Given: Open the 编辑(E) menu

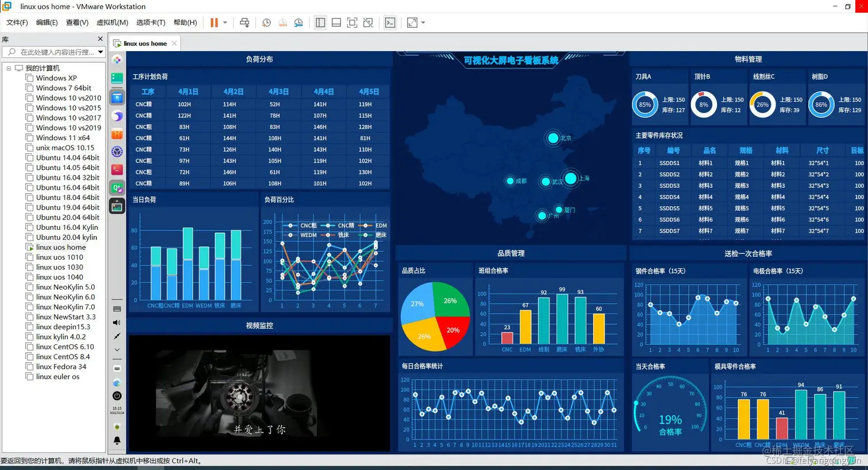Looking at the screenshot, I should click(46, 22).
